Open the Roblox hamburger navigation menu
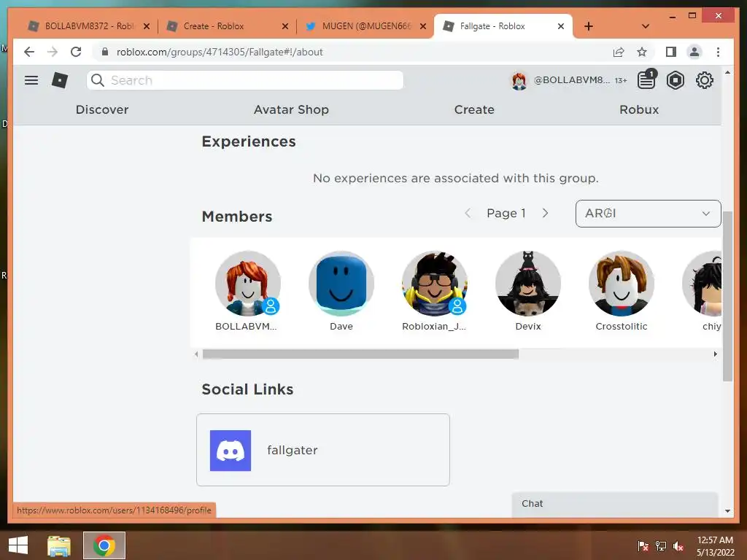 [31, 80]
